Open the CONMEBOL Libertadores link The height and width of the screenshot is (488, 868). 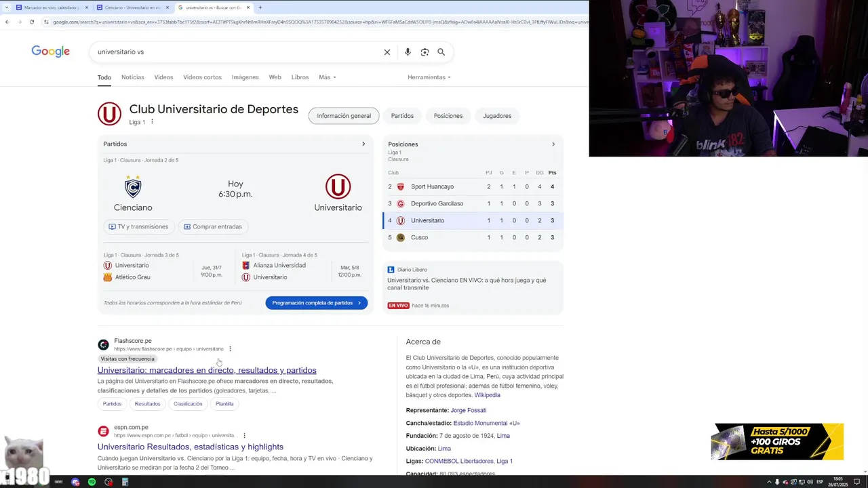(x=459, y=461)
